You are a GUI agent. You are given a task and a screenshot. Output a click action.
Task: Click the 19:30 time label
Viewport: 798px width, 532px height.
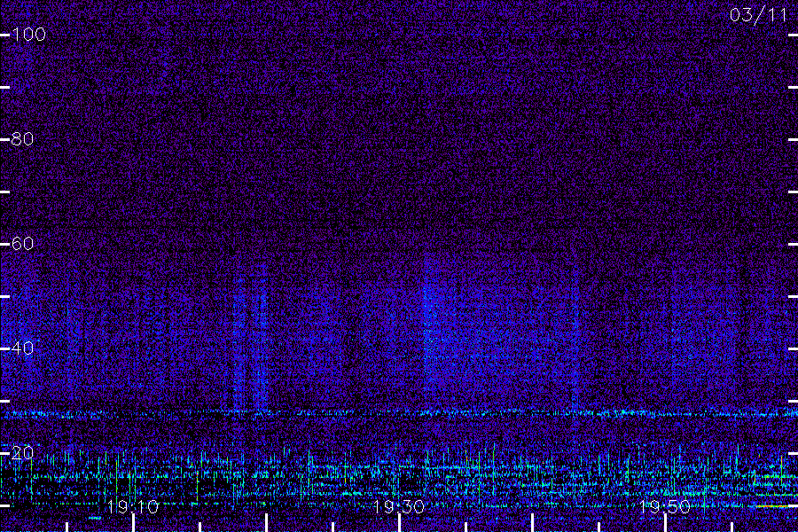pyautogui.click(x=399, y=507)
